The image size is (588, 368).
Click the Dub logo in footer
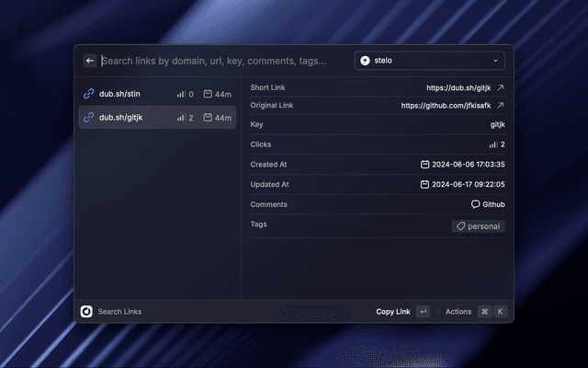[x=86, y=312]
